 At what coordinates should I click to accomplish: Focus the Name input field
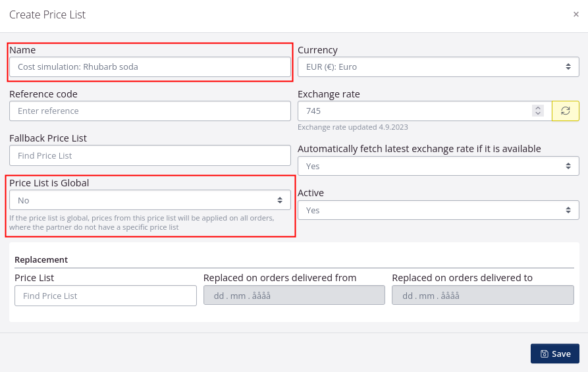[x=149, y=66]
